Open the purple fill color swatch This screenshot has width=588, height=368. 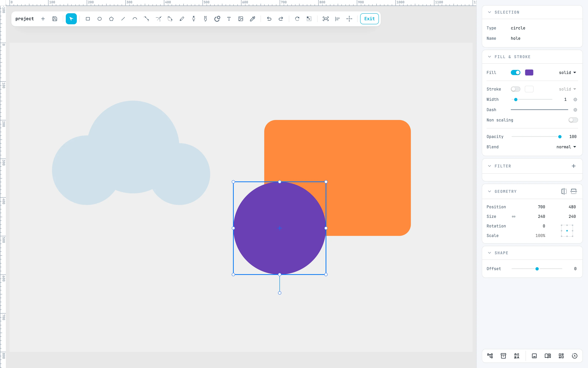click(x=529, y=72)
